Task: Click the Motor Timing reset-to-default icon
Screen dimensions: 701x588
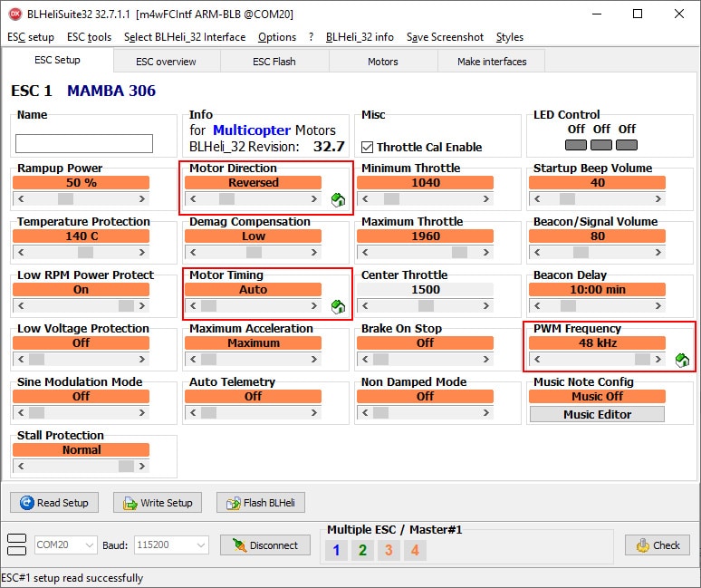Action: (338, 307)
